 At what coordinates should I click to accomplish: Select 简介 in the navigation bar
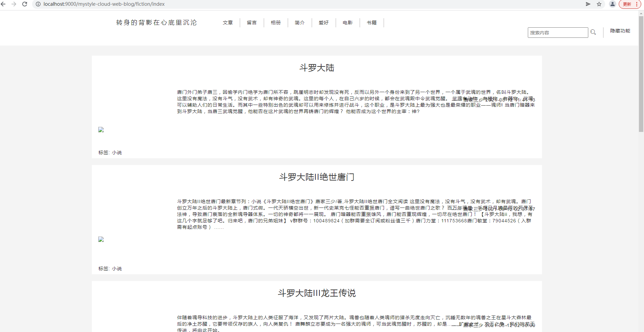(x=300, y=23)
